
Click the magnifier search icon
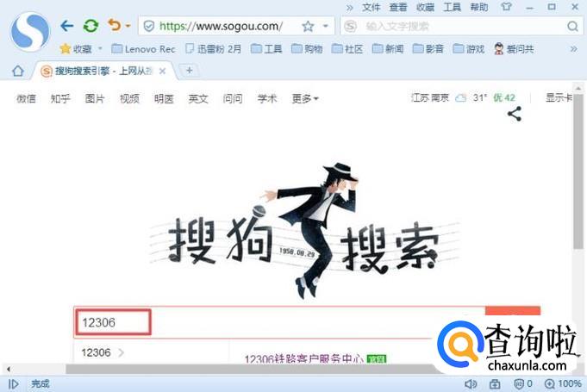(572, 26)
